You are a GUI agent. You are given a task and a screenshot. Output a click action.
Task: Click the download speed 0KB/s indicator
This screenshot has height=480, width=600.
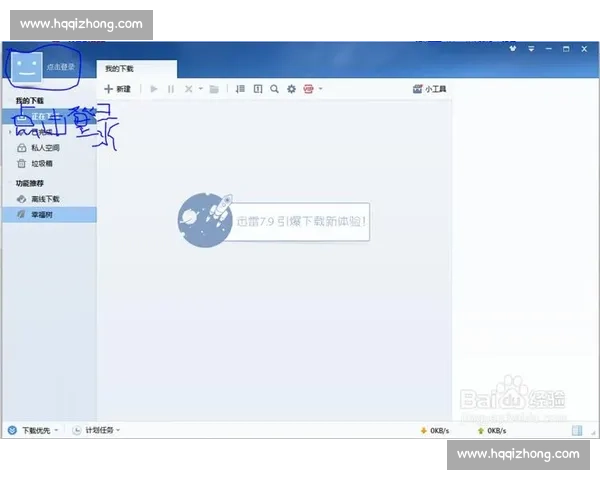tap(435, 431)
